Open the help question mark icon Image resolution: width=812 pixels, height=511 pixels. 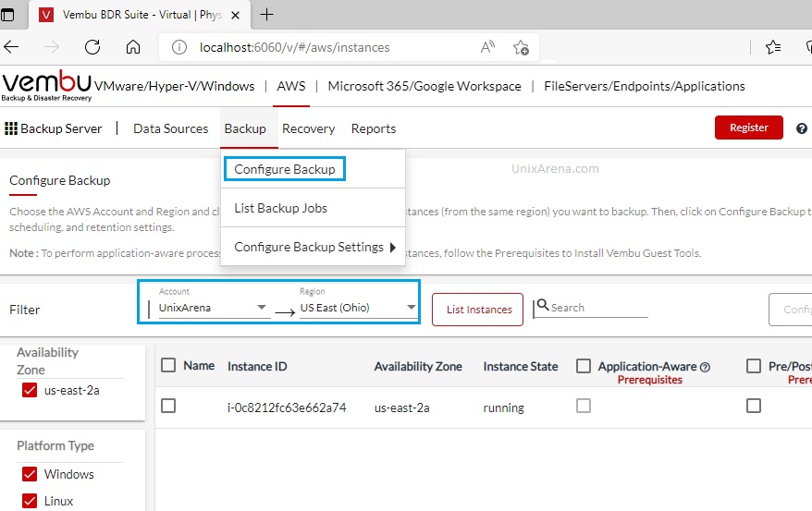802,128
